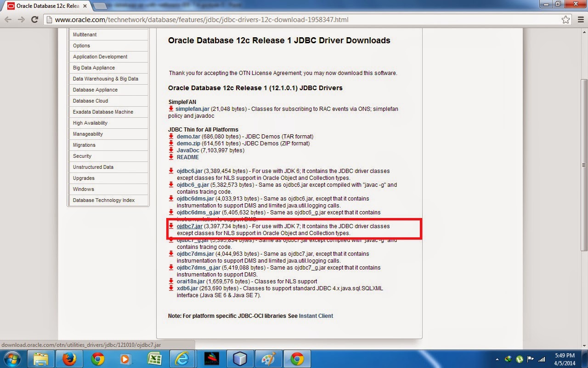The image size is (588, 368).
Task: Show hidden system tray icons
Action: click(498, 359)
